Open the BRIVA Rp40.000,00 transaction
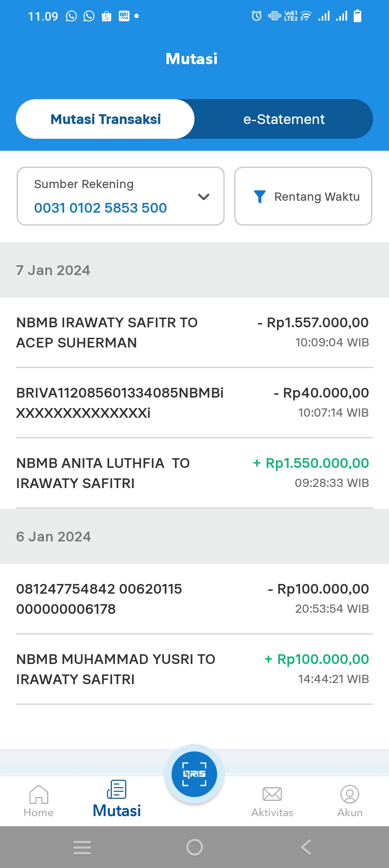 click(194, 403)
